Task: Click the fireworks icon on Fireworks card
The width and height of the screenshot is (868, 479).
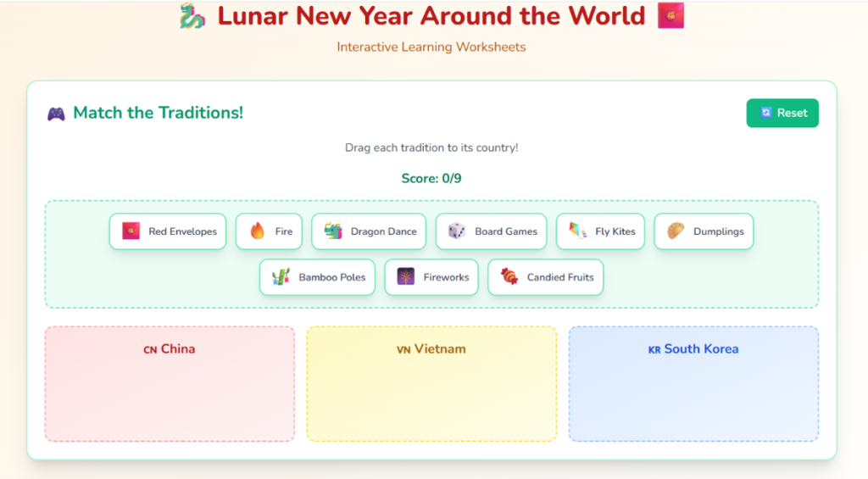Action: 406,277
